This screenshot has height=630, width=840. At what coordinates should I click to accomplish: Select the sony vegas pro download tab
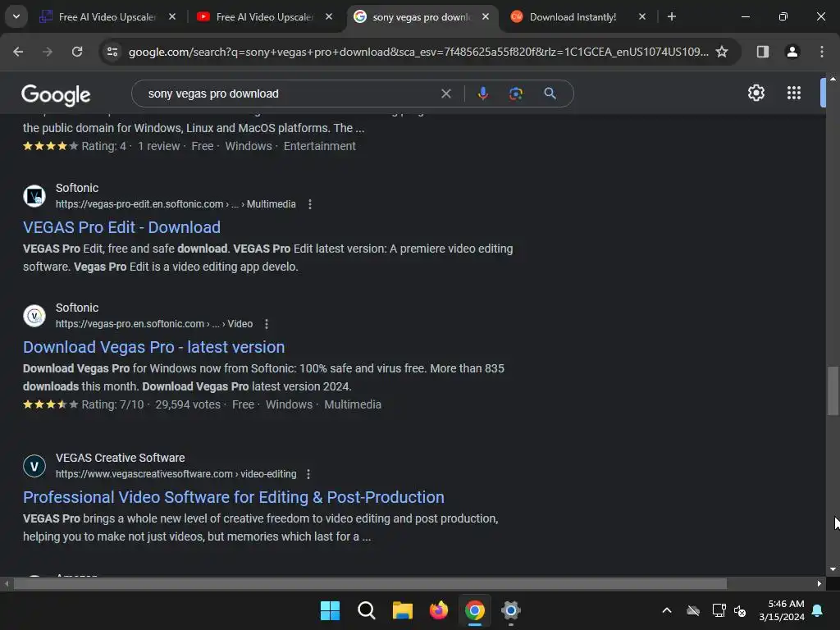pos(422,17)
